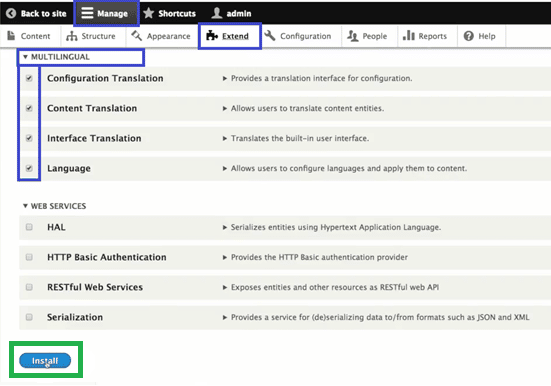551x386 pixels.
Task: Open the Reports menu tab
Action: coord(427,36)
